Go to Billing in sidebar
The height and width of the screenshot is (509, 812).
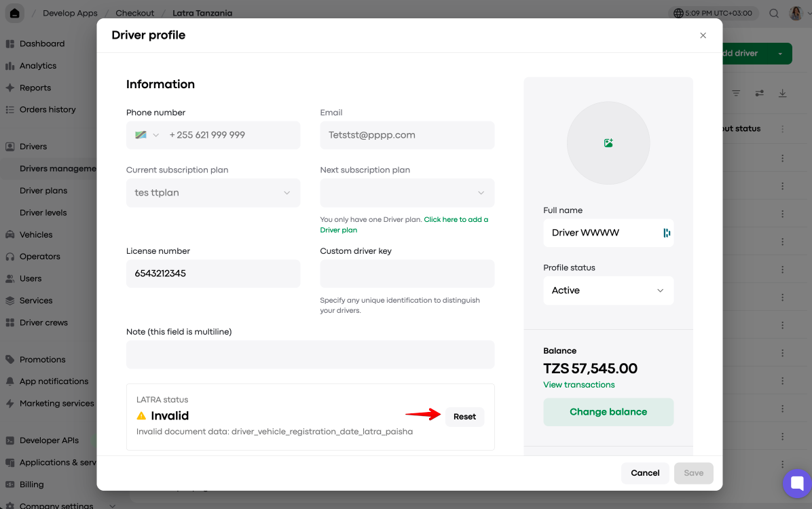tap(32, 484)
